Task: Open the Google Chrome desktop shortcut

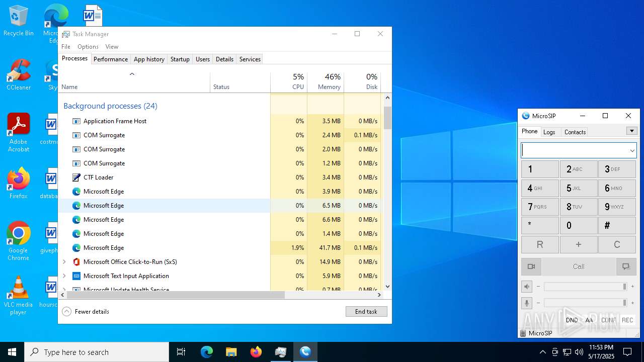Action: click(x=19, y=241)
